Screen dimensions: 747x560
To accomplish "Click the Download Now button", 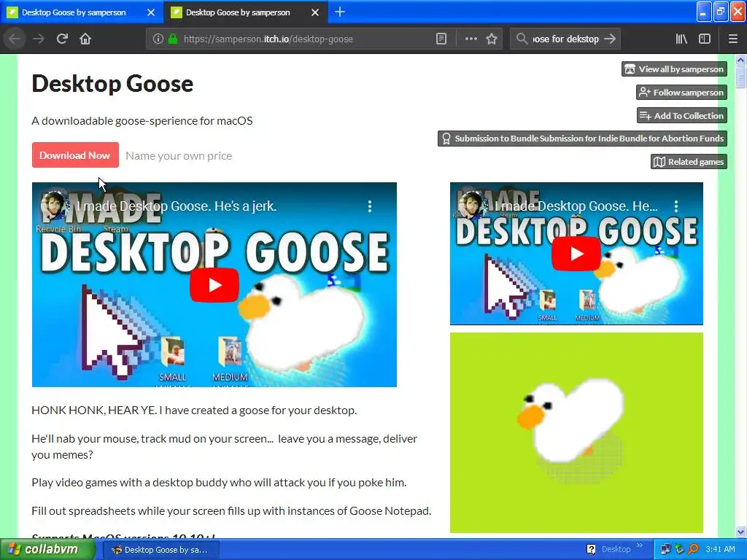I will [75, 155].
